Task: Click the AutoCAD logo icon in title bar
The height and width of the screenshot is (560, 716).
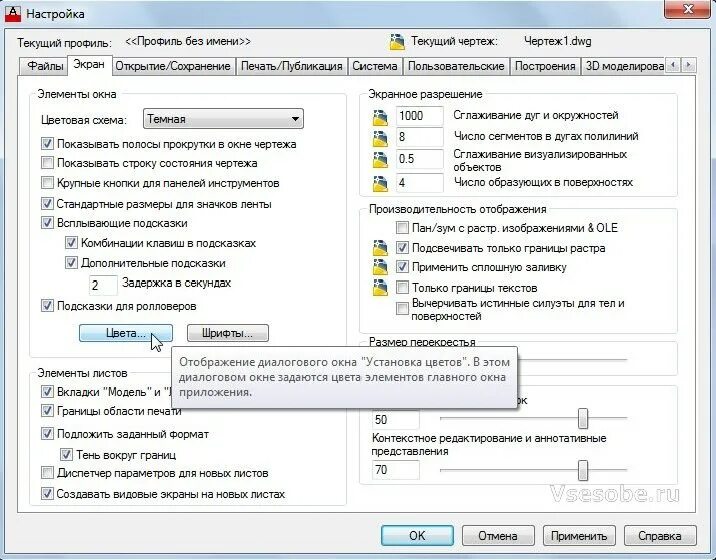Action: click(x=13, y=13)
